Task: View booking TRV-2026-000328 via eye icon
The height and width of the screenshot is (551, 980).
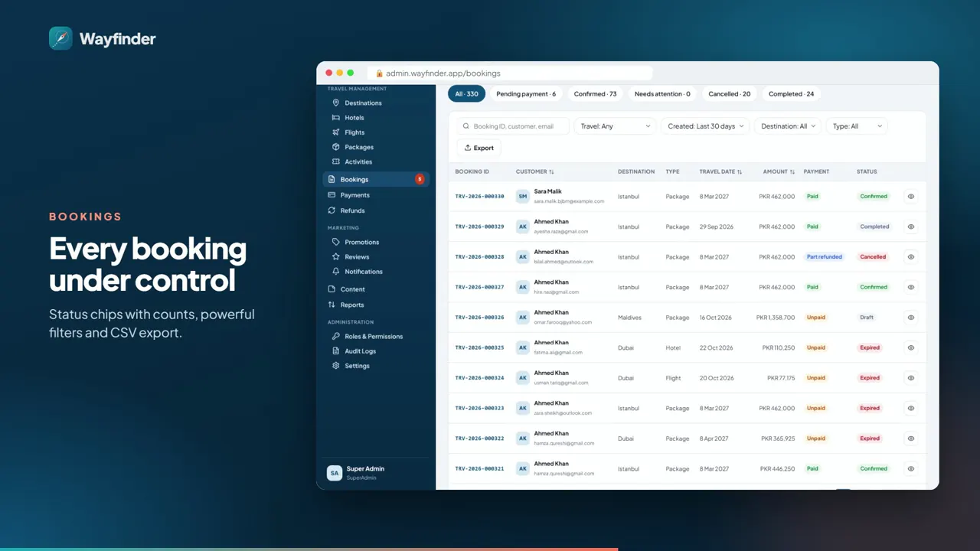Action: [x=911, y=257]
